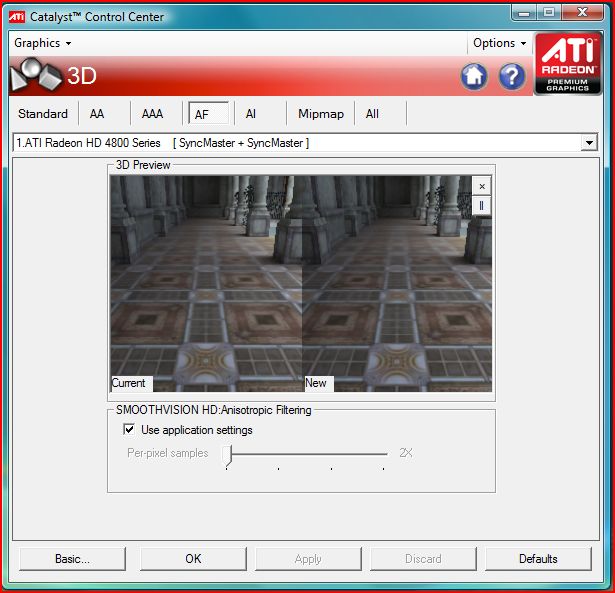
Task: Expand the ATI Radeon HD 4800 display selector
Action: (589, 143)
